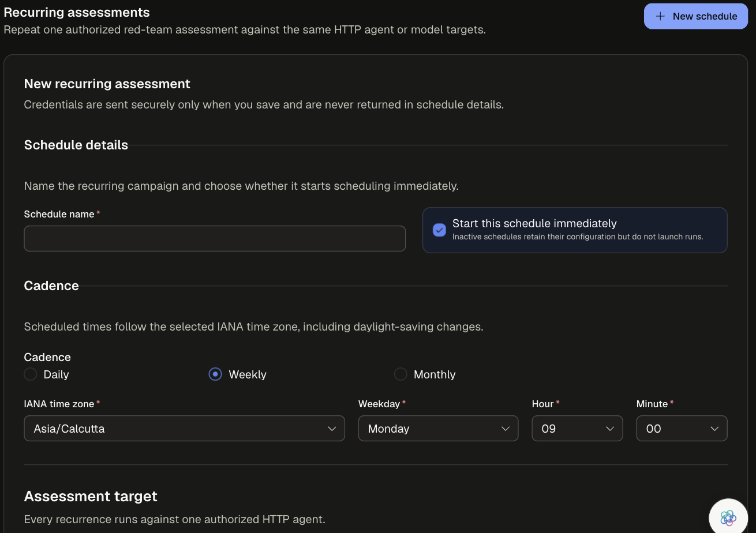
Task: Click the New recurring assessment title
Action: (107, 84)
